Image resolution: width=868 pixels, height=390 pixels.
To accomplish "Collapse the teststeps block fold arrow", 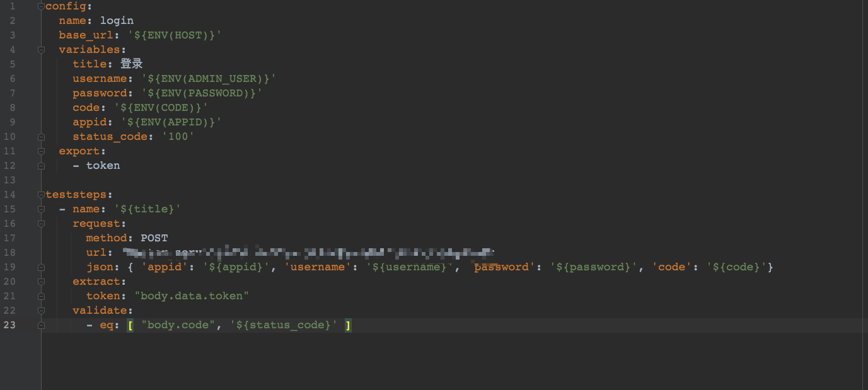I will [x=41, y=194].
